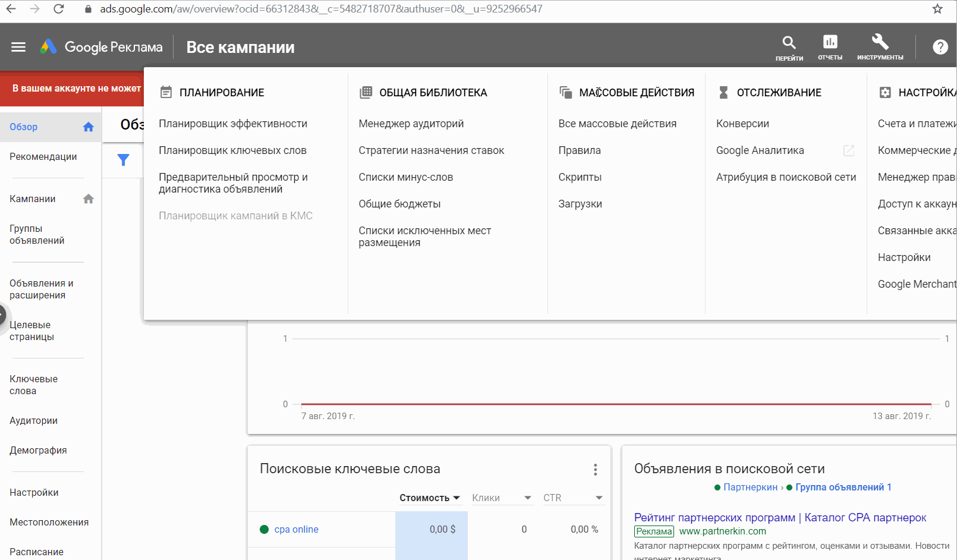Open Конверсии under tracking
This screenshot has width=957, height=560.
(742, 124)
